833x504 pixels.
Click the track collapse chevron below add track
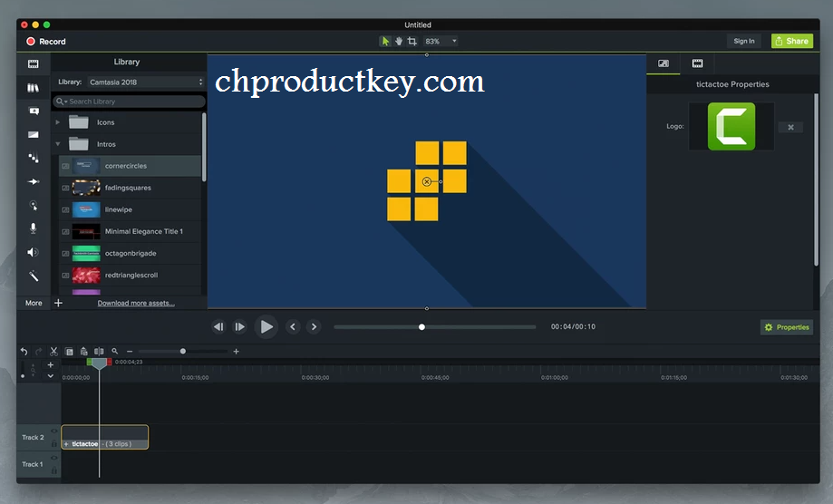point(51,376)
